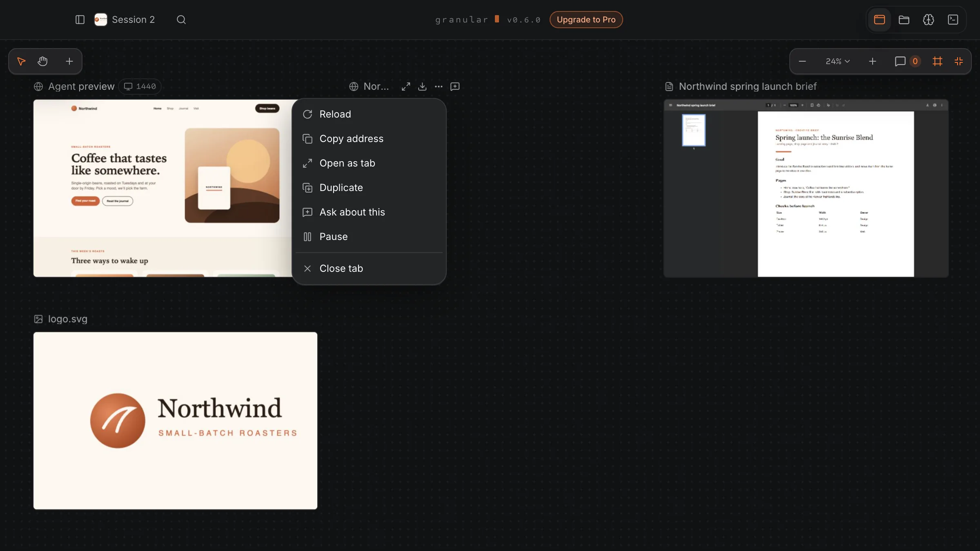
Task: Zoom in with the plus button
Action: tap(873, 61)
